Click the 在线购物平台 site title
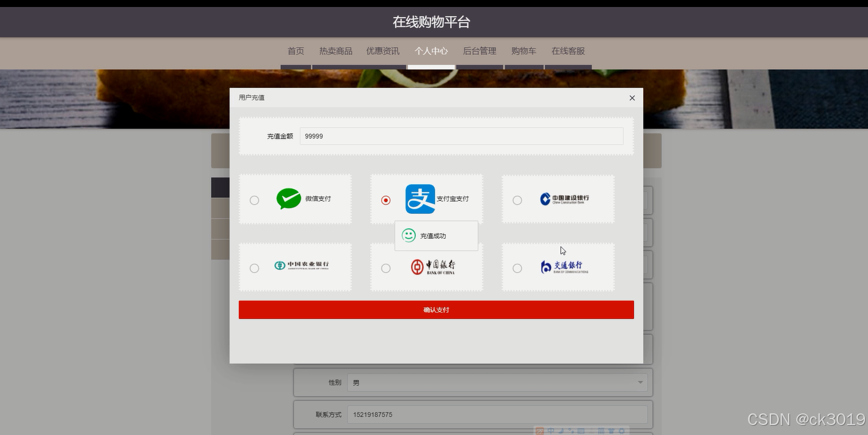 (432, 22)
